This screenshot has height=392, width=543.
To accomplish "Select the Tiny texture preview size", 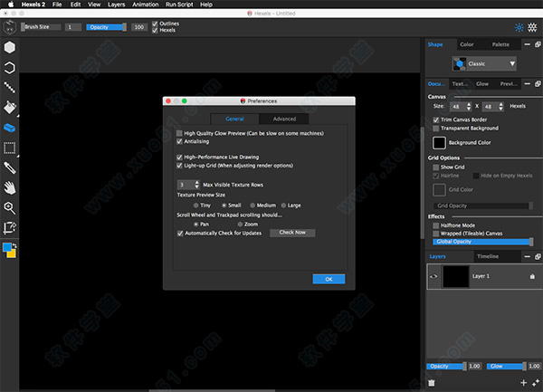I will pos(196,206).
